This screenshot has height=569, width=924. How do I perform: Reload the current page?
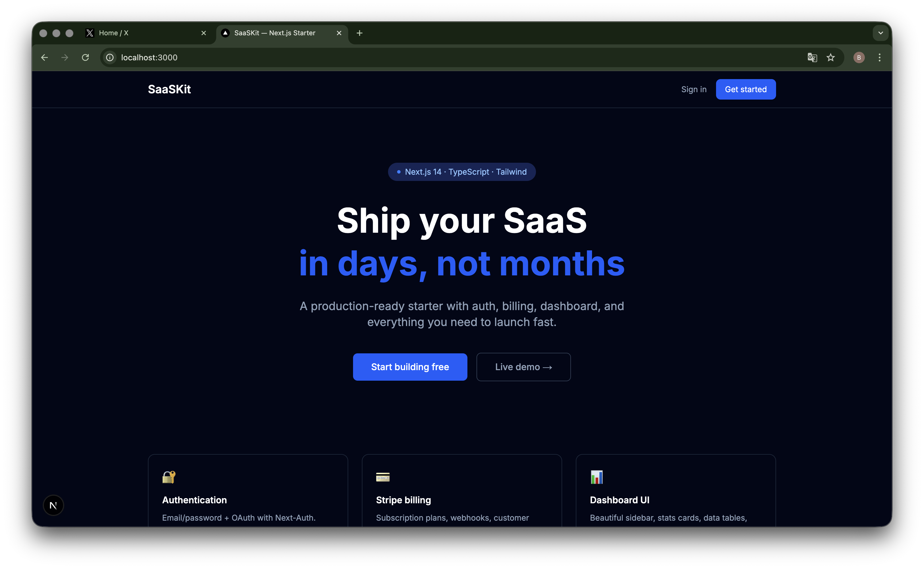(85, 57)
